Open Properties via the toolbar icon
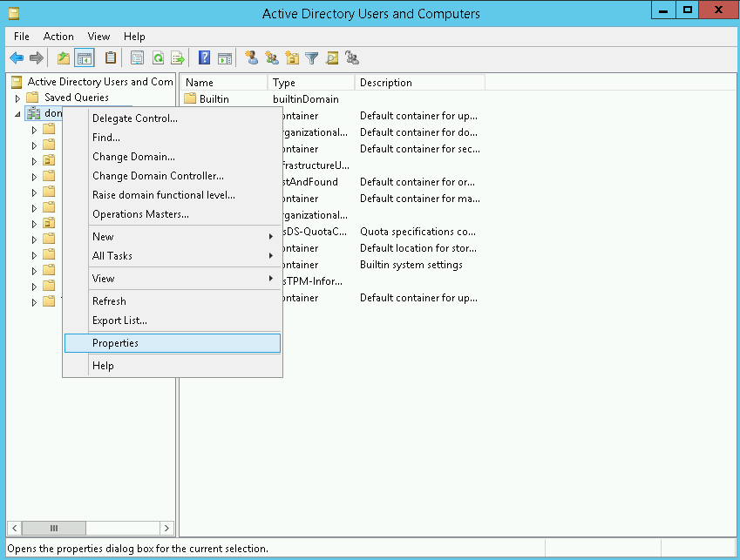The image size is (740, 560). [x=138, y=58]
